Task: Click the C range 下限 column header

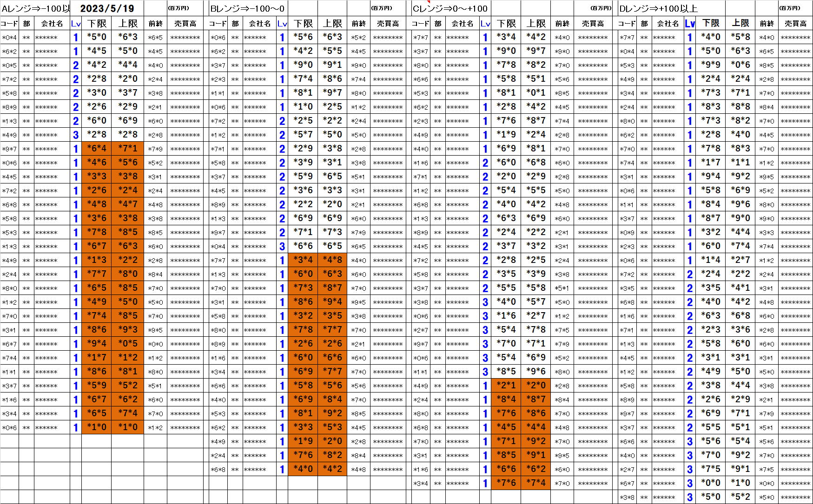Action: click(x=506, y=23)
